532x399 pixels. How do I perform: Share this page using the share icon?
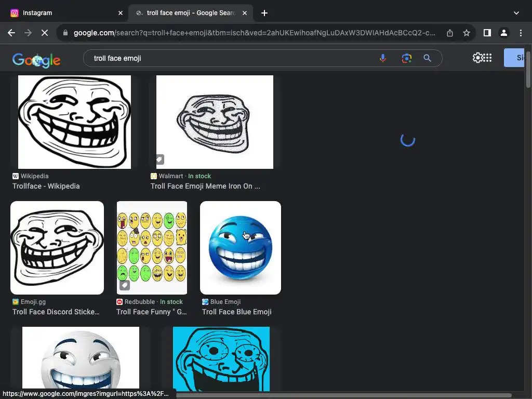point(450,33)
